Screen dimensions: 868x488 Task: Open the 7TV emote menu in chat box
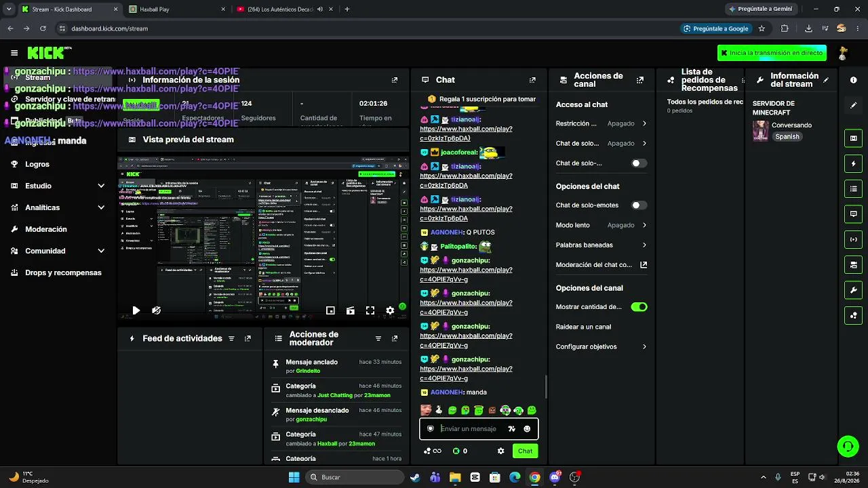tap(512, 428)
